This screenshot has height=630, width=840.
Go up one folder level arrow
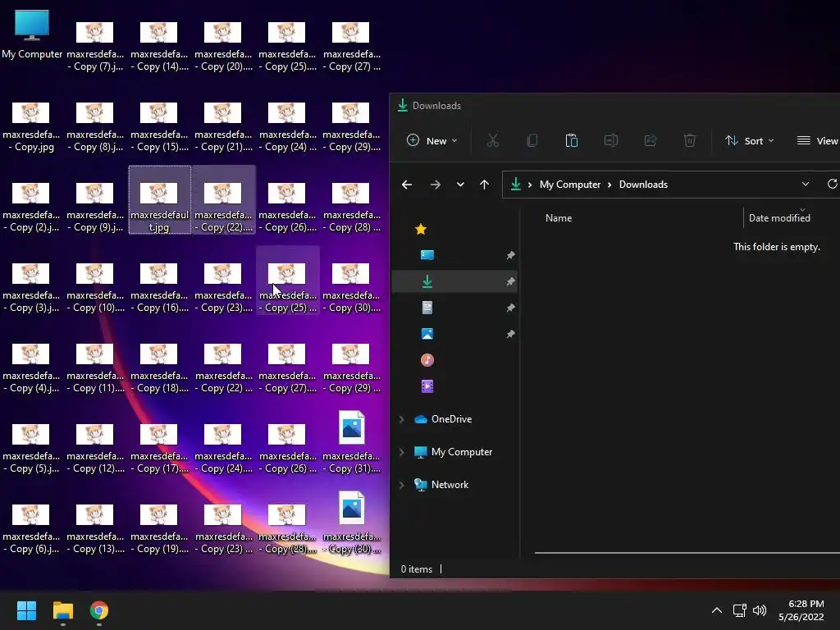[x=484, y=185]
